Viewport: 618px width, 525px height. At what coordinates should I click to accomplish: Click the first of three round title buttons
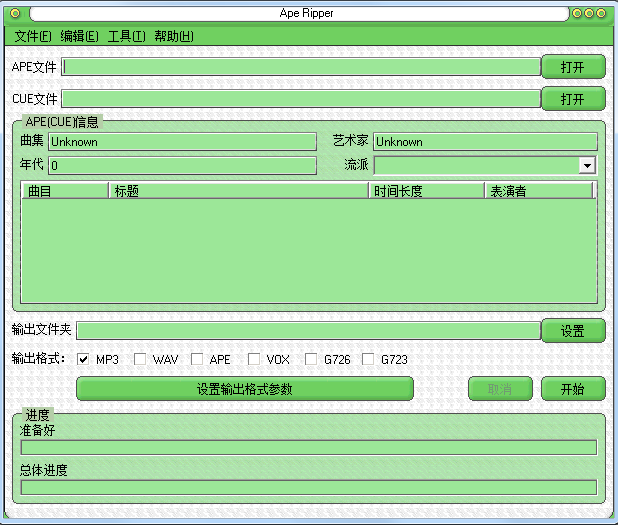577,13
